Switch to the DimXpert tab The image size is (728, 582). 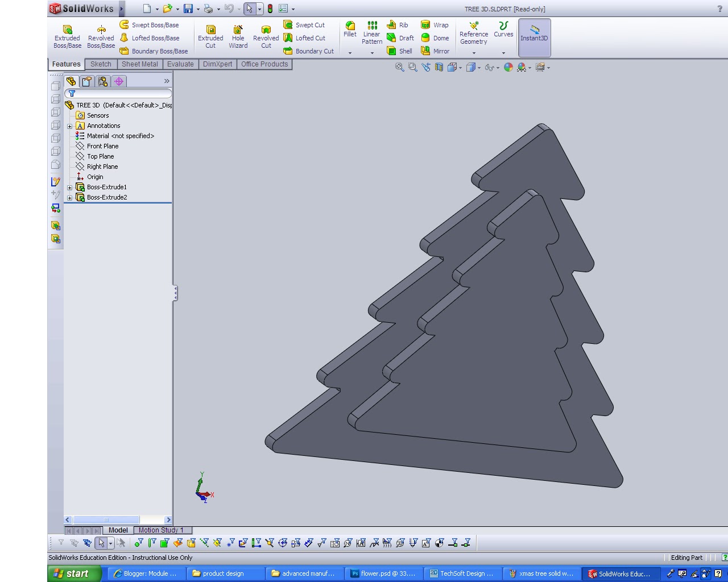coord(218,64)
